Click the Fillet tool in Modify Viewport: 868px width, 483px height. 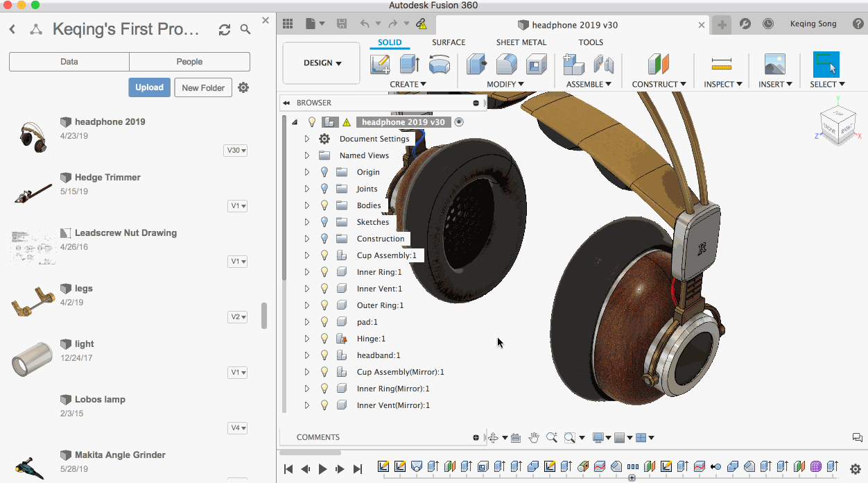[507, 65]
